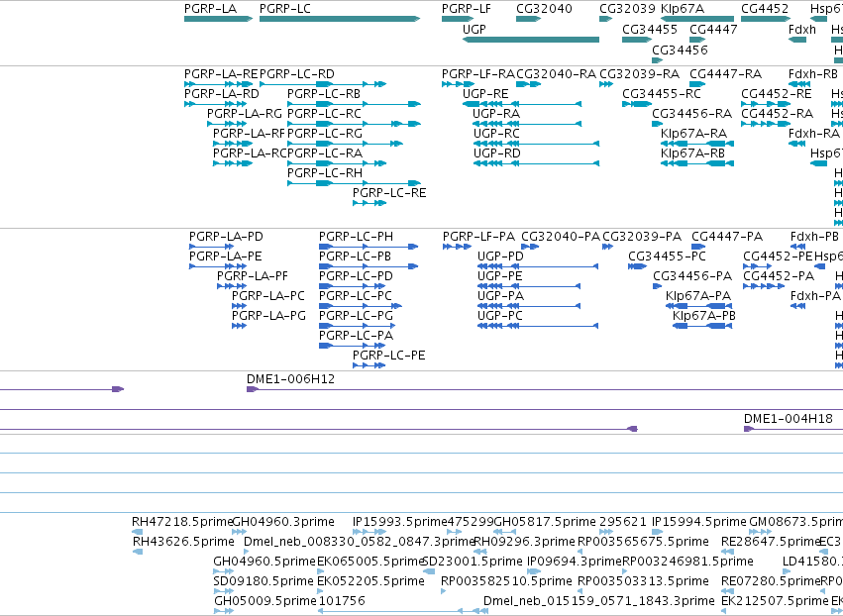The width and height of the screenshot is (843, 616).
Task: Select EST IP15993.5prime
Action: (x=400, y=522)
